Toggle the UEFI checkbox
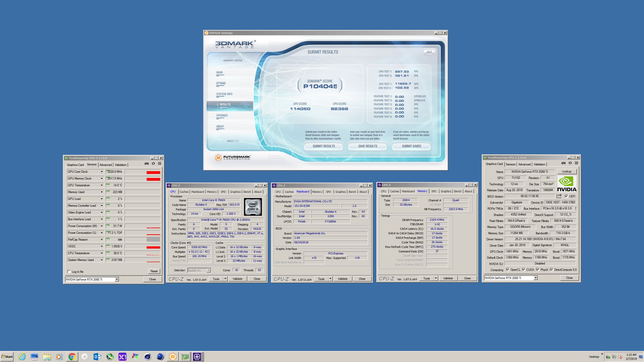This screenshot has width=644, height=362. (x=566, y=196)
